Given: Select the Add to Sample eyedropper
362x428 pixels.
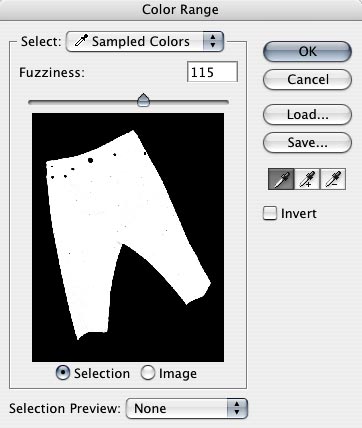Looking at the screenshot, I should click(307, 179).
